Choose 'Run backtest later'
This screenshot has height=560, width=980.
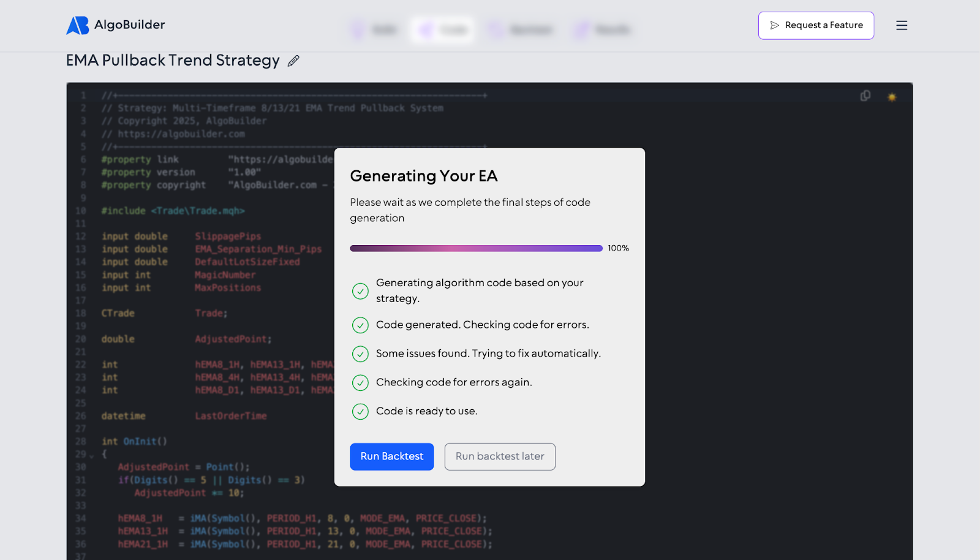pyautogui.click(x=499, y=456)
